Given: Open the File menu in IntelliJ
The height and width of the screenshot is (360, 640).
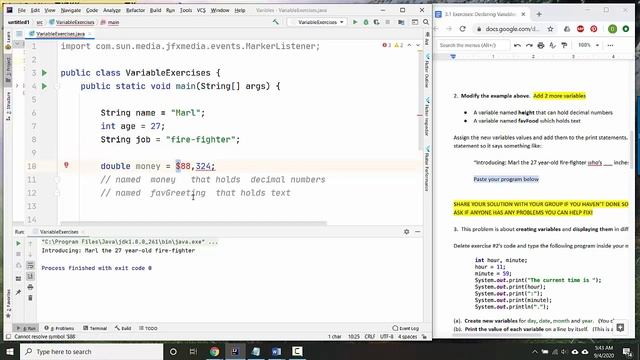Looking at the screenshot, I should (x=22, y=10).
